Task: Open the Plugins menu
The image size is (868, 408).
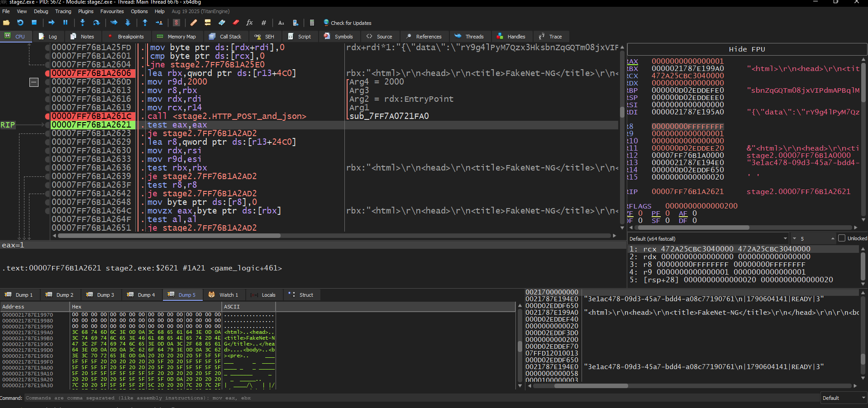Action: (x=86, y=11)
